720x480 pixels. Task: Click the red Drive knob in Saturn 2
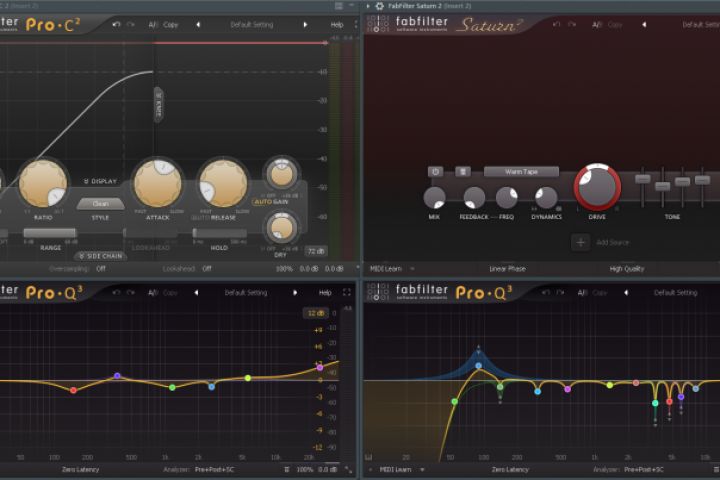tap(597, 187)
